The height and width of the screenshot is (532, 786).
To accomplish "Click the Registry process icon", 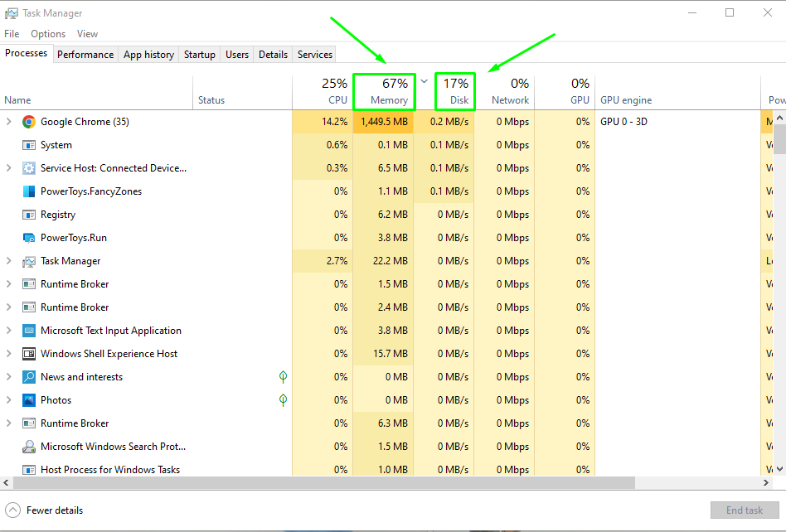I will [x=29, y=215].
